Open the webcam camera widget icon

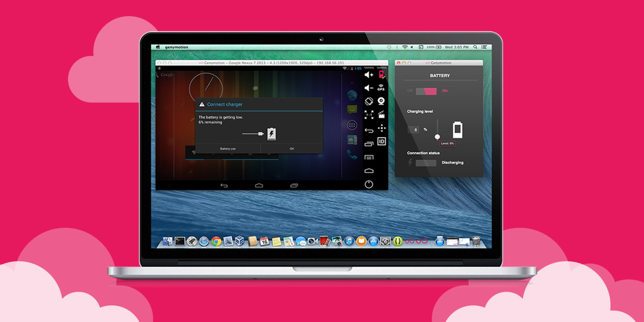[382, 101]
